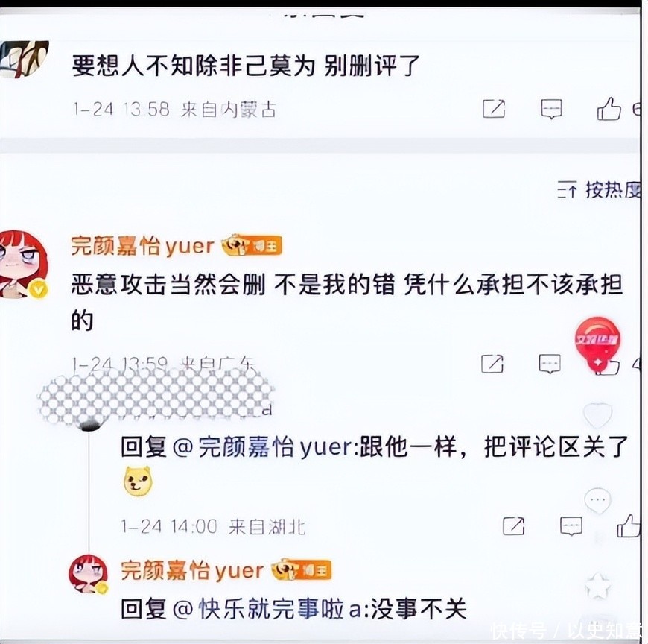The image size is (648, 644).
Task: Tap the 博主 badge beside lower 完颜嘉怡yuer
Action: click(301, 570)
